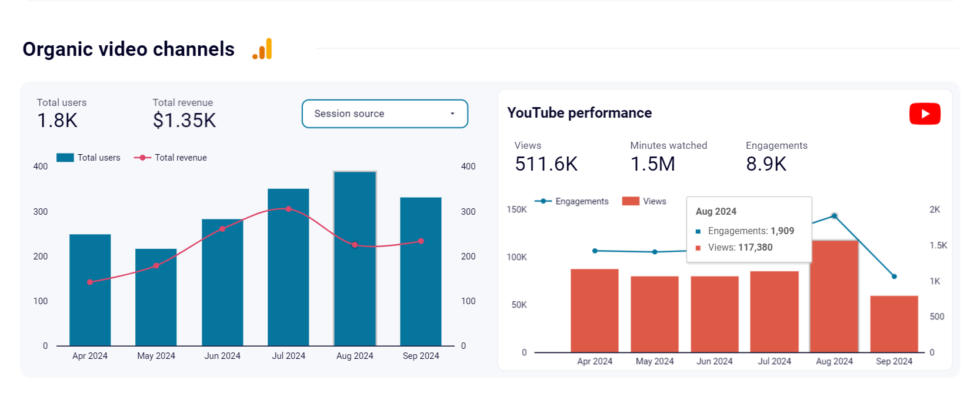Click the Minutes watched 1.5M scorecard
The image size is (980, 403).
668,158
